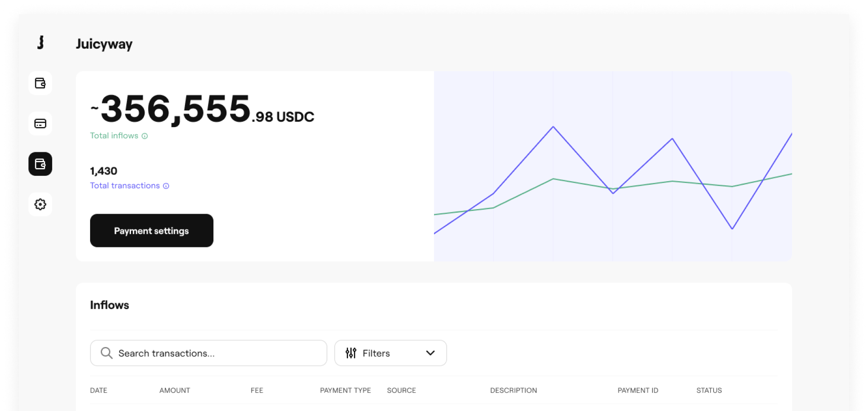Open Settings via the gear icon

pyautogui.click(x=40, y=204)
